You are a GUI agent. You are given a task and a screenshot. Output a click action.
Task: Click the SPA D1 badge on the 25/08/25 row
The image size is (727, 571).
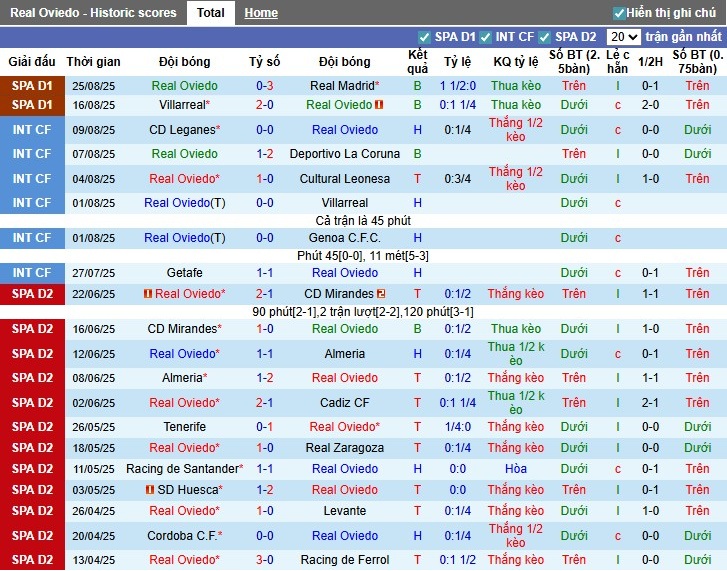(32, 86)
